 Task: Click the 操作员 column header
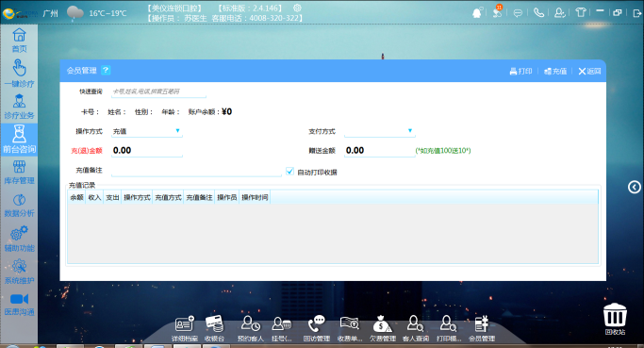(x=227, y=198)
